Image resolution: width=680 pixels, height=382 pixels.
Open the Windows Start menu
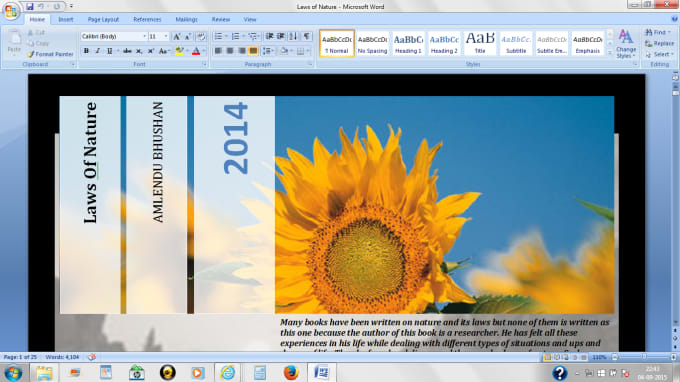tap(13, 373)
